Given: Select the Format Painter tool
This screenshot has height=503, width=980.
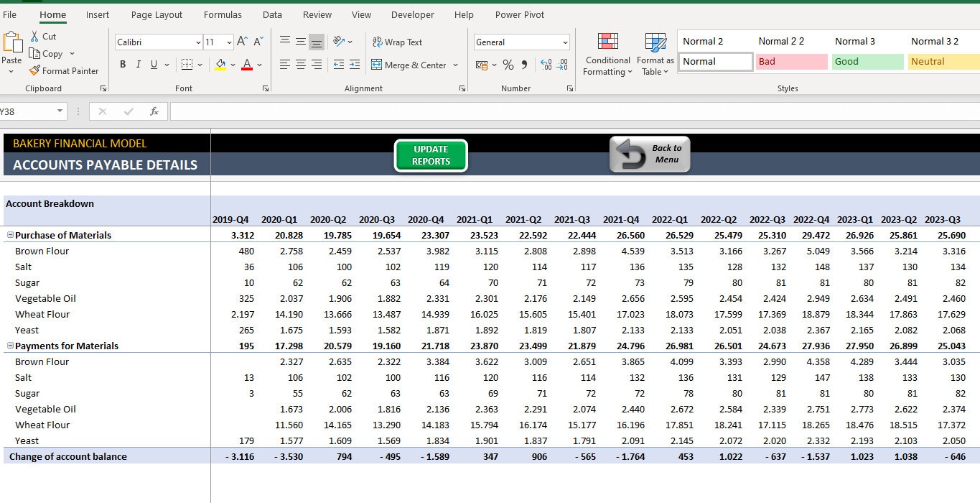Looking at the screenshot, I should (64, 70).
